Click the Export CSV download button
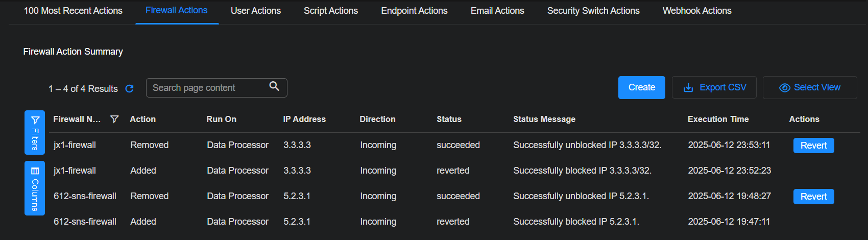868x240 pixels. click(714, 88)
